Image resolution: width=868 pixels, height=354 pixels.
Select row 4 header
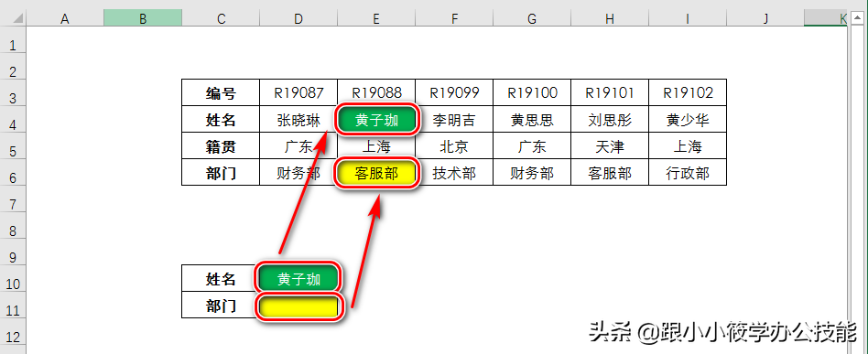tap(13, 119)
